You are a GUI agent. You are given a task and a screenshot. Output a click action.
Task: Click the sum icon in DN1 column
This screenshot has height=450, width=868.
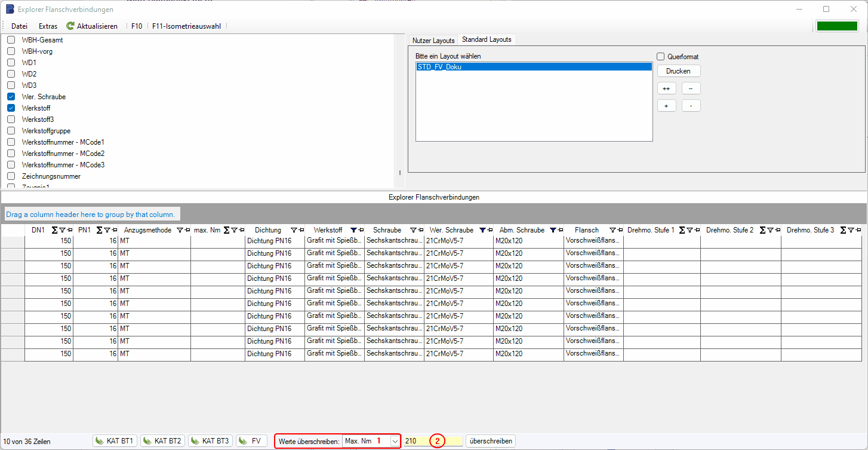click(x=55, y=230)
